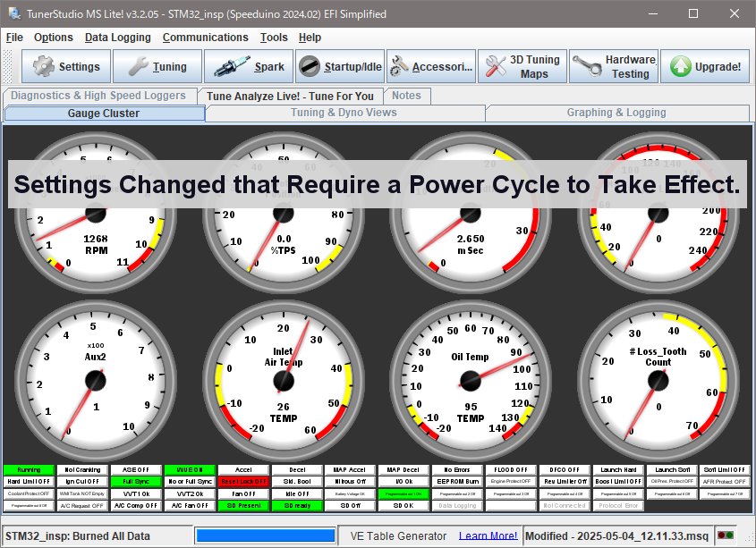The image size is (756, 548).
Task: Click the No Errors indicator
Action: [x=457, y=469]
